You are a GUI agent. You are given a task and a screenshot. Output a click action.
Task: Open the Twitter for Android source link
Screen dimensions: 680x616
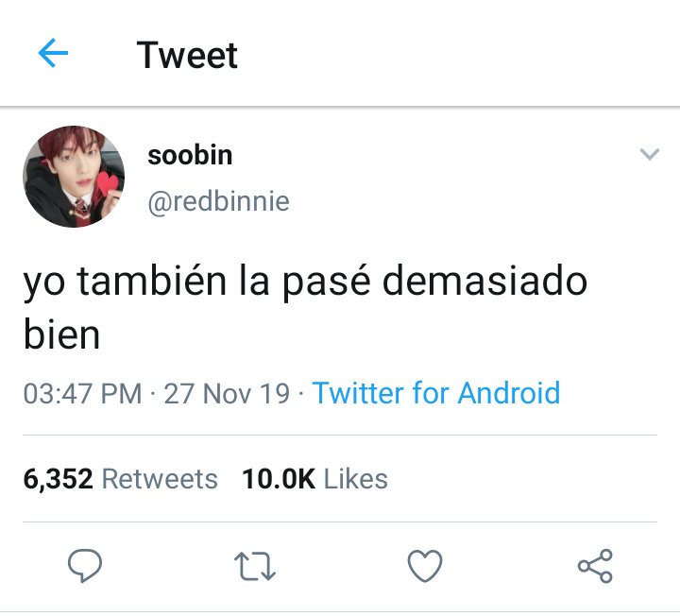436,393
